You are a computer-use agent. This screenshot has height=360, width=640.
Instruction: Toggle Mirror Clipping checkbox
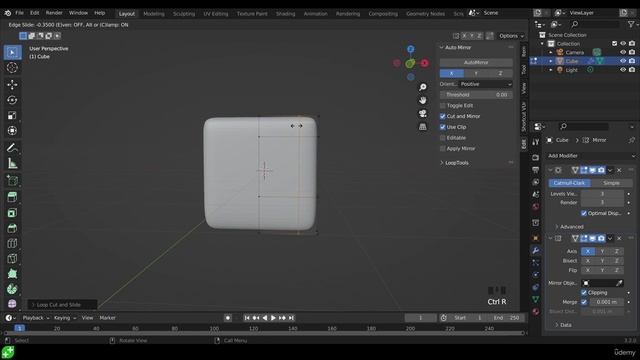(584, 292)
